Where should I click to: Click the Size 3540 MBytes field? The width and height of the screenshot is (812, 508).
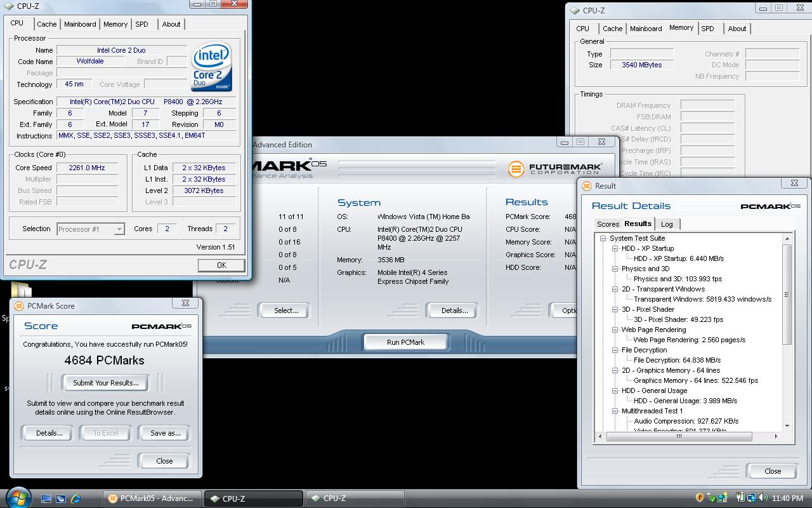tap(641, 65)
